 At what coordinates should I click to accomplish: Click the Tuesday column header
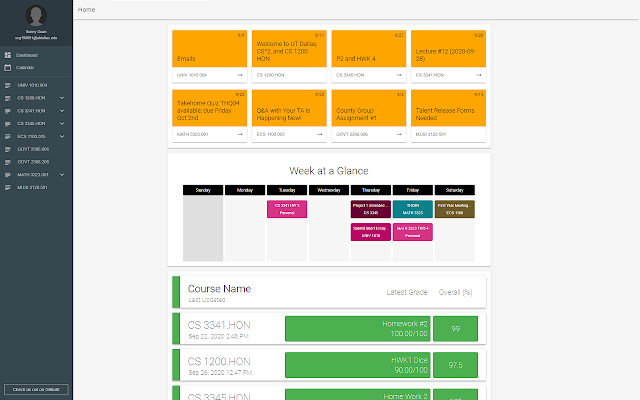287,190
